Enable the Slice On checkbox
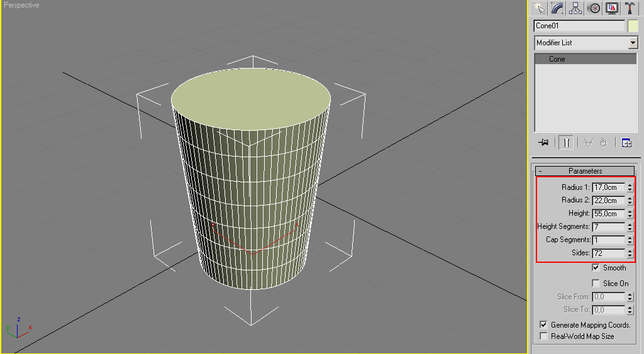The width and height of the screenshot is (644, 354). (596, 284)
